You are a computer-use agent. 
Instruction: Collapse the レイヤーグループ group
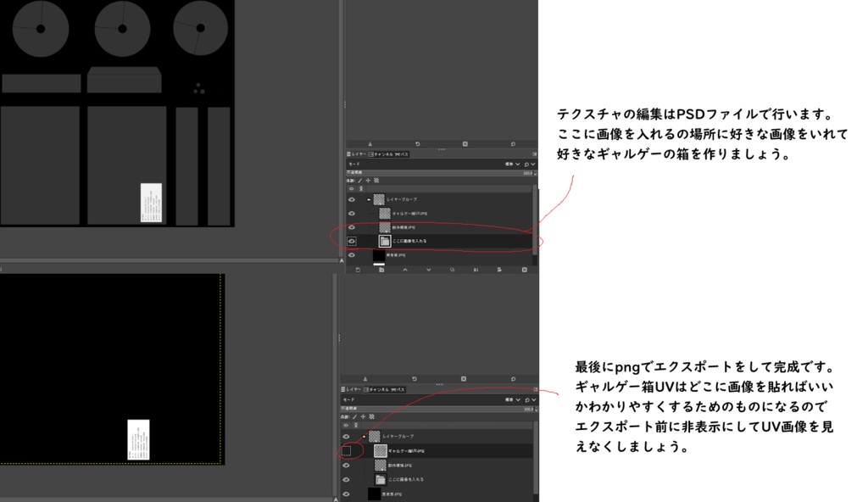tap(368, 198)
